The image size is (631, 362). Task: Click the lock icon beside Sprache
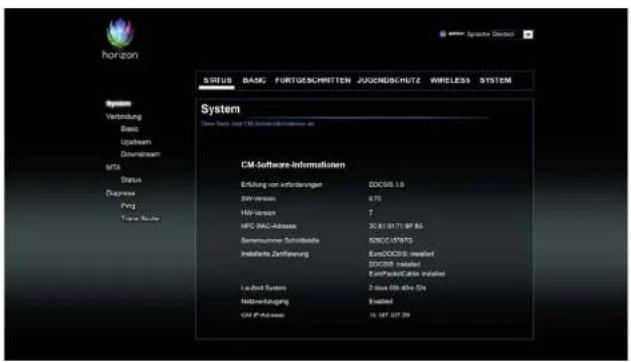(x=443, y=34)
